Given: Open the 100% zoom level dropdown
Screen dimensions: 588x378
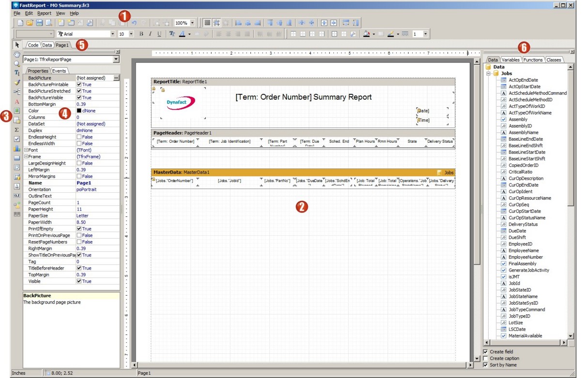Looking at the screenshot, I should (193, 23).
